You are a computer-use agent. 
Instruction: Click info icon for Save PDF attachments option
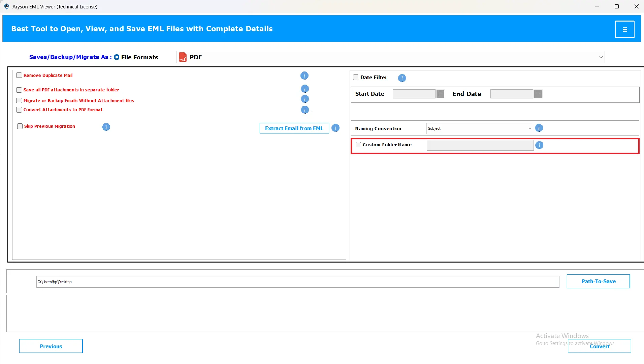coord(304,89)
